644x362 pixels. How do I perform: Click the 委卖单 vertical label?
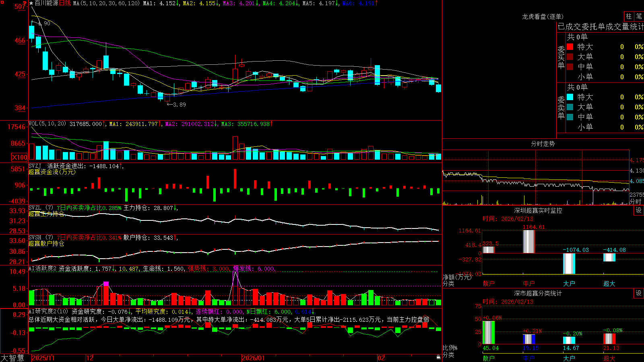pos(561,107)
